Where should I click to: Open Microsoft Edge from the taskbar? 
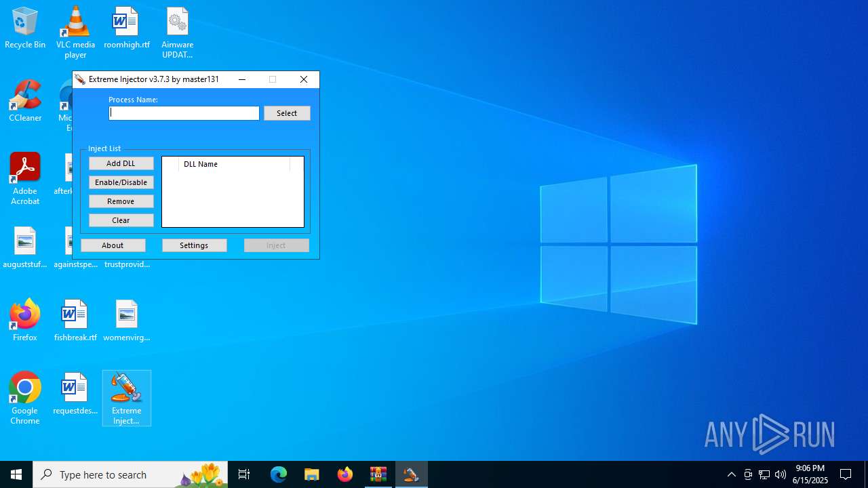(x=279, y=474)
